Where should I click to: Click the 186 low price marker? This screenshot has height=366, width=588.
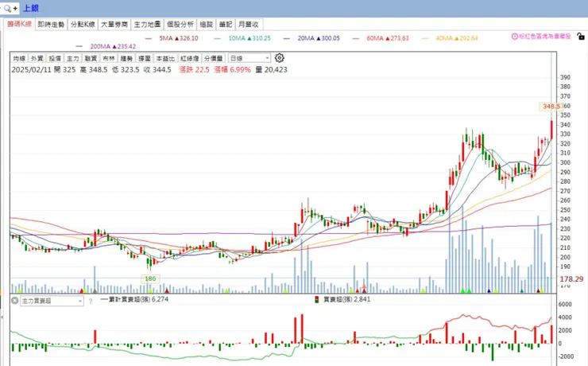click(x=150, y=278)
